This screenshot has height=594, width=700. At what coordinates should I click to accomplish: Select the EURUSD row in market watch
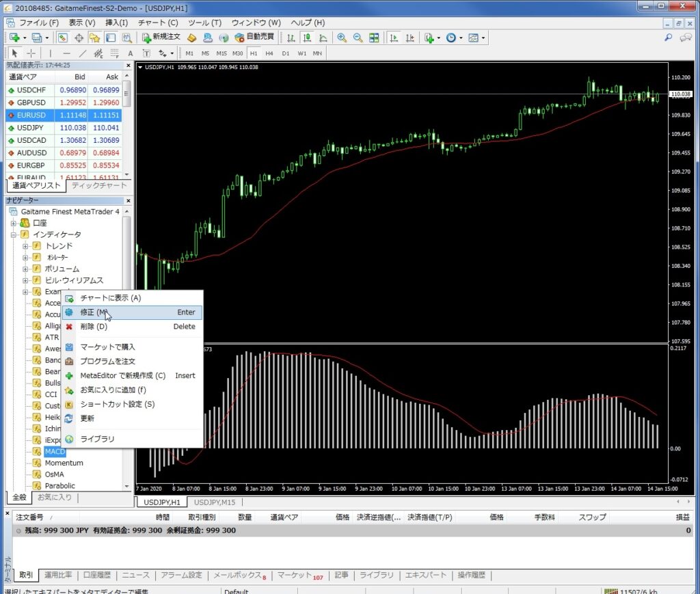click(64, 115)
